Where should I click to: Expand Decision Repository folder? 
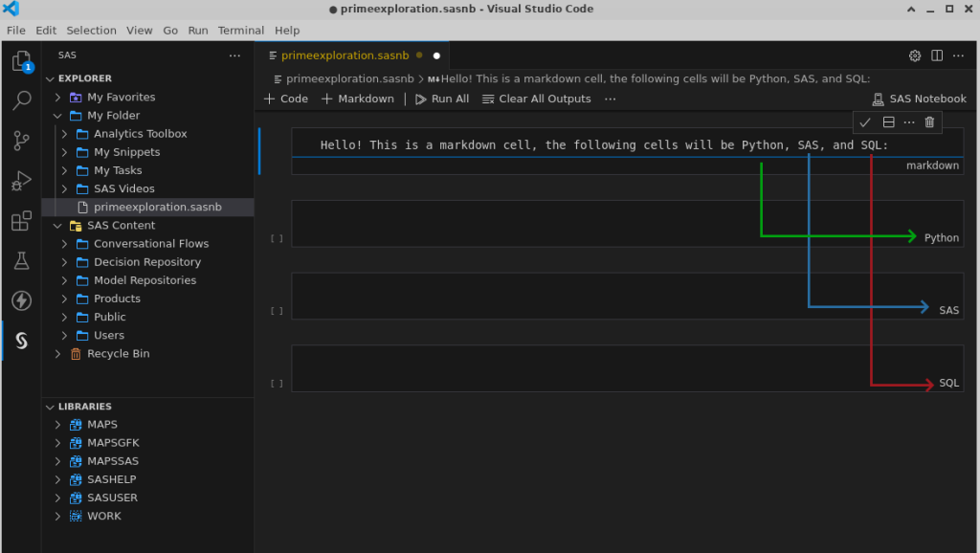click(x=64, y=262)
